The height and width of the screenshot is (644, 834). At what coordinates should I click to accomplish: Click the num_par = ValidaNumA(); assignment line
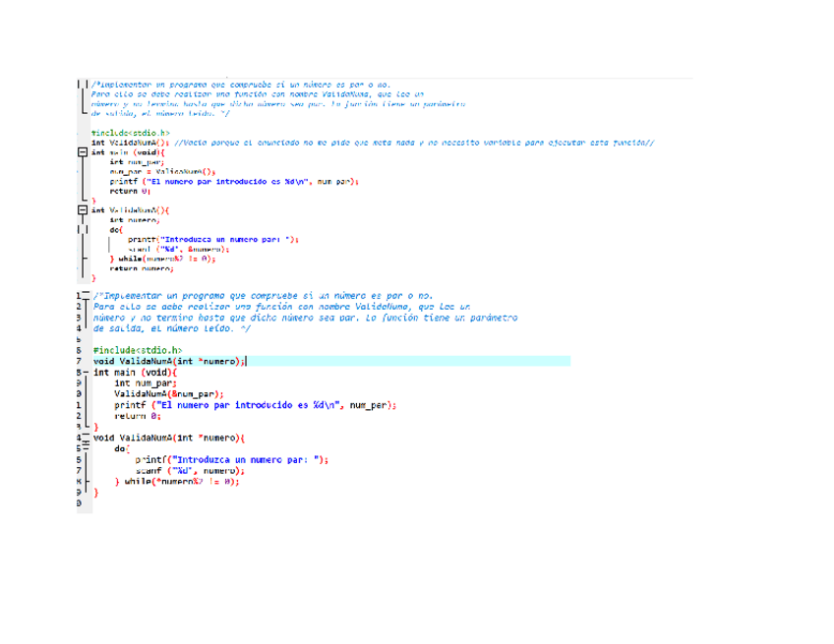pos(155,171)
